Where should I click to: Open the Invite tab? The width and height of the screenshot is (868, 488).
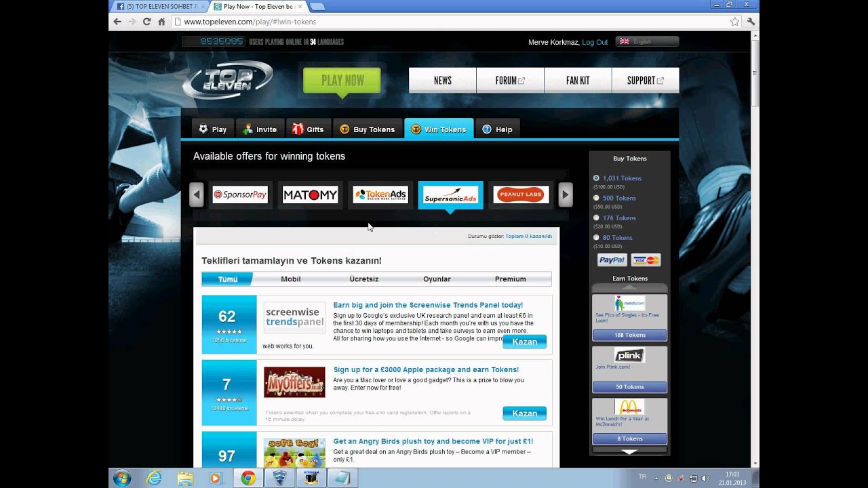[x=260, y=129]
